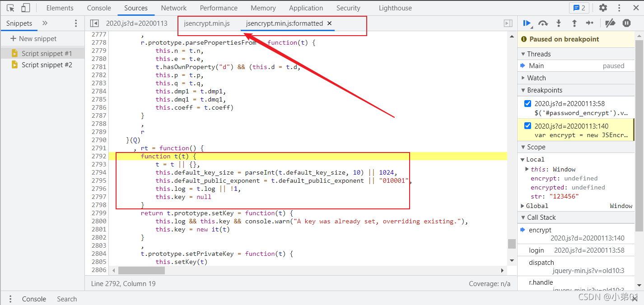Disable the breakpoint at 2020.js line 140

pos(527,125)
